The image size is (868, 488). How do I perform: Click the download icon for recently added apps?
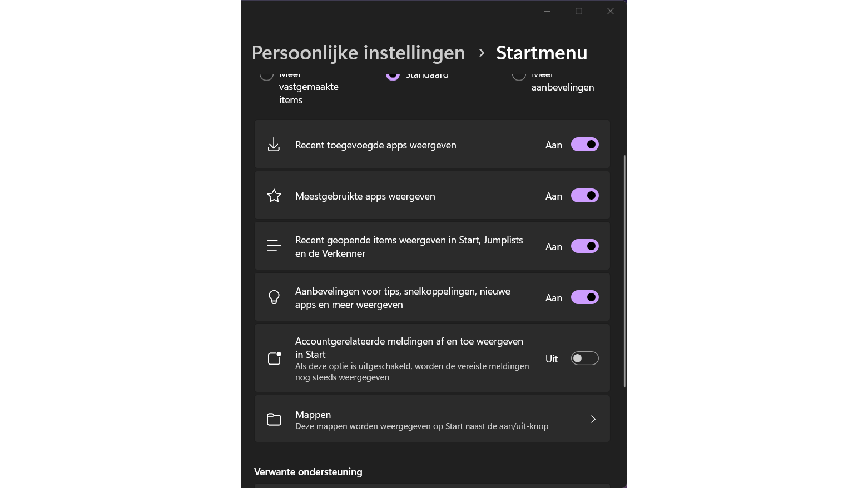coord(274,145)
